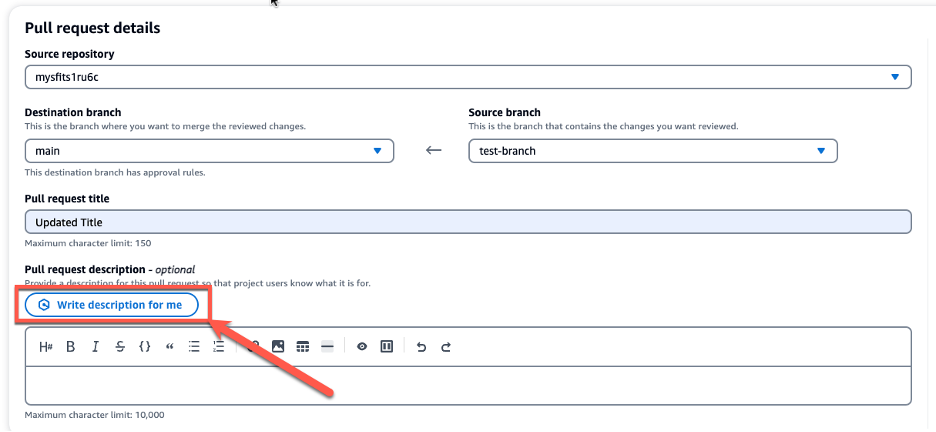Apply strikethrough formatting in the editor
The image size is (936, 432).
pos(120,347)
